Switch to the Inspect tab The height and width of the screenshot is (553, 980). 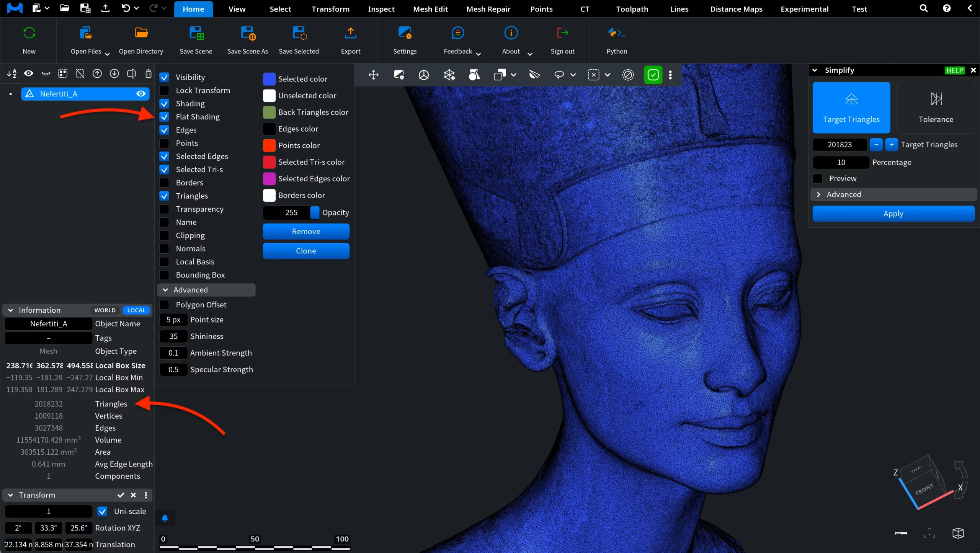[381, 9]
